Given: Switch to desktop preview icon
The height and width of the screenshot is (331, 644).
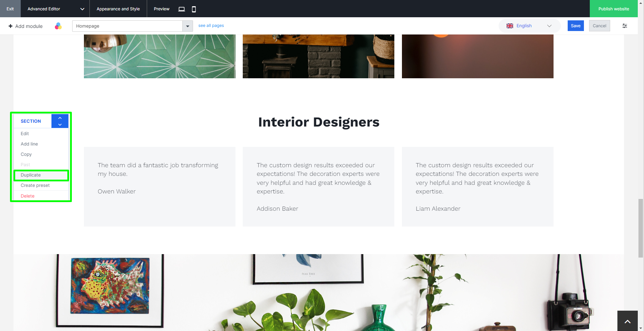Looking at the screenshot, I should click(182, 9).
